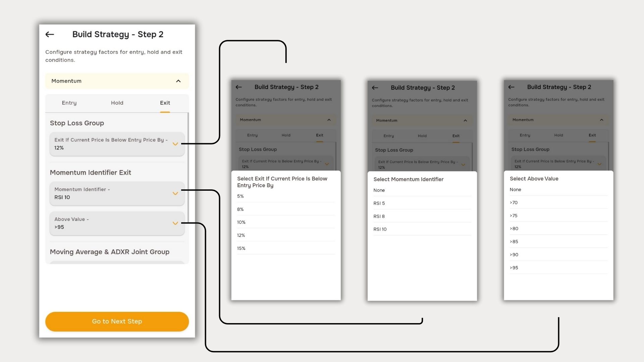Click back arrow above Momentum Identifier sheet

[375, 88]
